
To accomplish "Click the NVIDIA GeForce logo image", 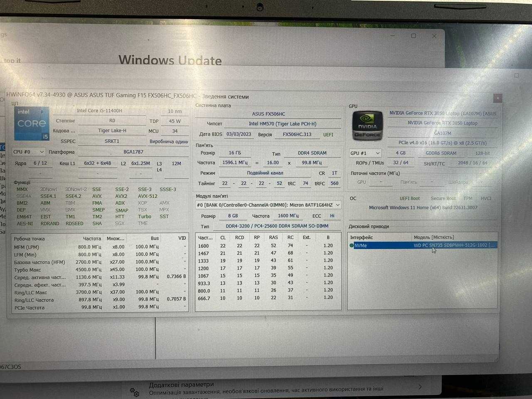I will 367,125.
